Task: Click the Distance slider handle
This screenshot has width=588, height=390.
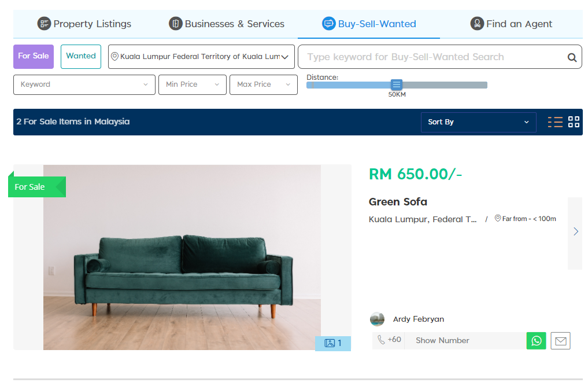Action: 397,85
